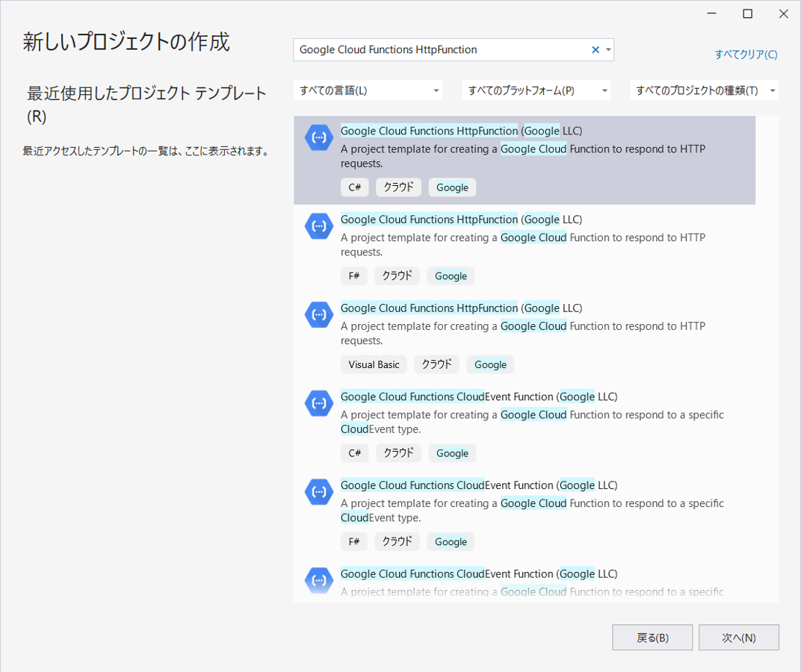Image resolution: width=801 pixels, height=672 pixels.
Task: Maximize the dialog window
Action: (747, 13)
